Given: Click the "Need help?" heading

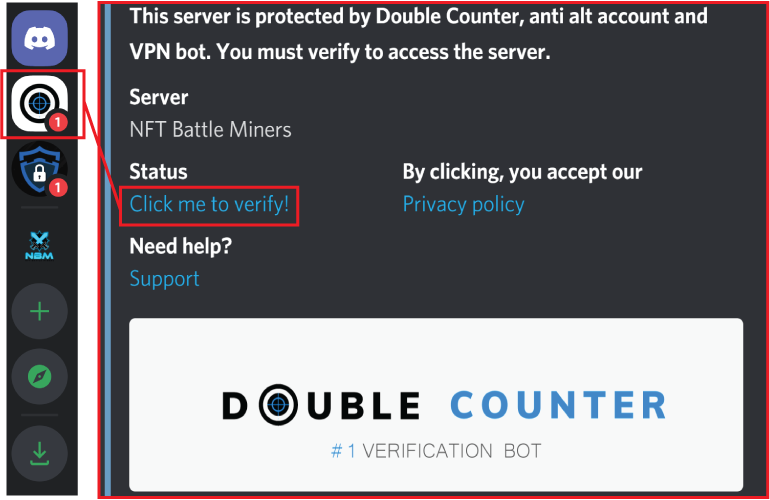Looking at the screenshot, I should (x=180, y=246).
